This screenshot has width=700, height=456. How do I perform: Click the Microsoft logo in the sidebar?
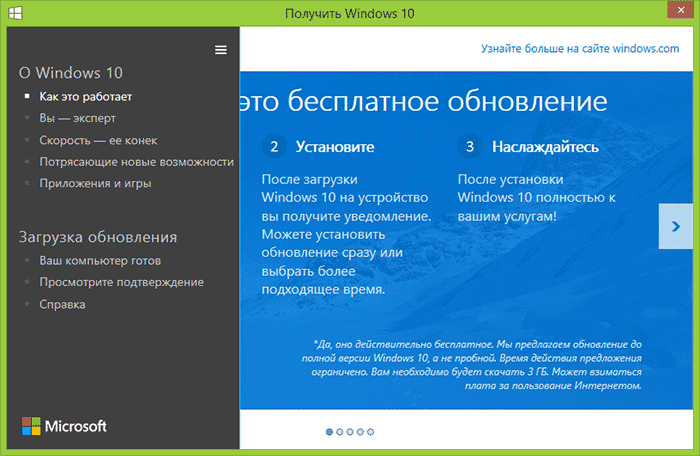[64, 426]
